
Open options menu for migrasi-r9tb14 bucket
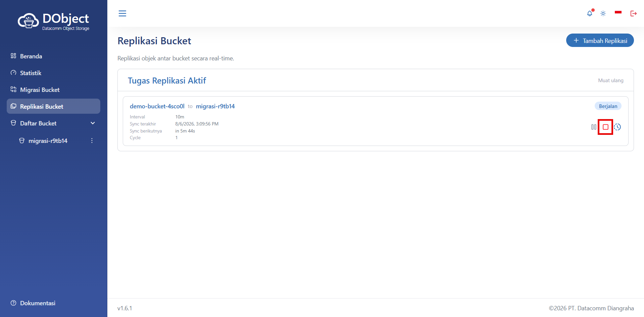[92, 141]
